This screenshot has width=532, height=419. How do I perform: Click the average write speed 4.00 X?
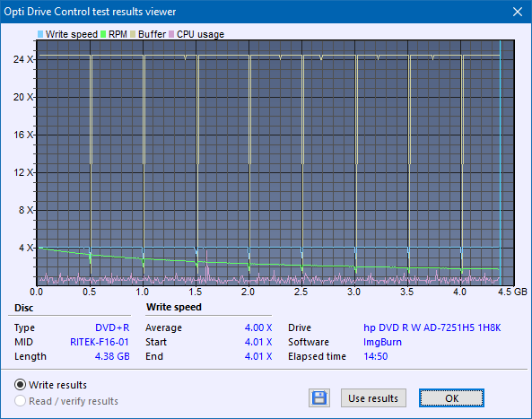click(x=258, y=327)
